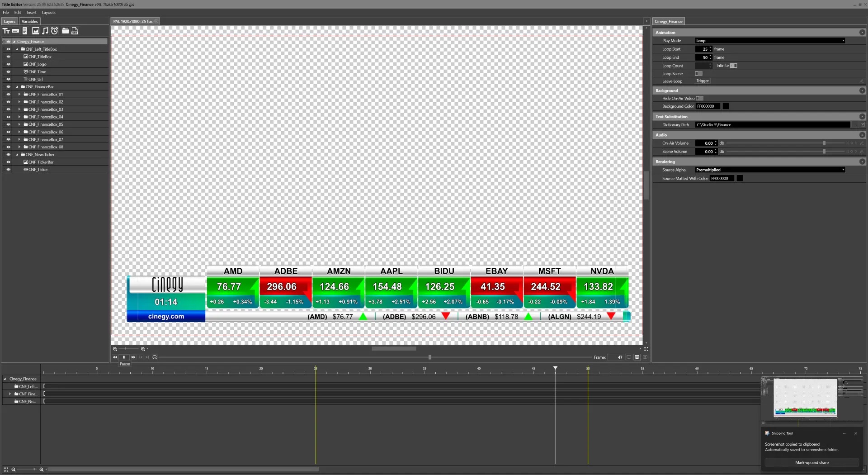
Task: Open the Play Mode dropdown
Action: coord(770,41)
